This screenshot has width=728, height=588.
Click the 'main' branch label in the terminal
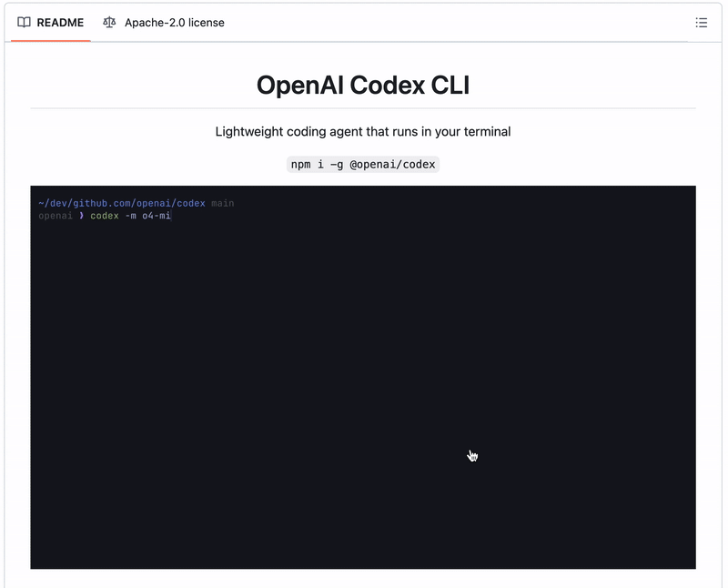[x=223, y=203]
